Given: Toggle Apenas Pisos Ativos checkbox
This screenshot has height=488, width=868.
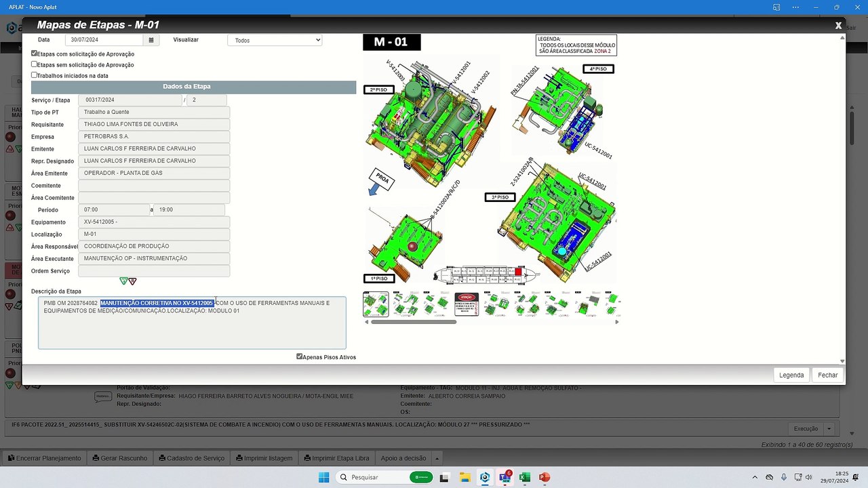Looking at the screenshot, I should click(300, 357).
